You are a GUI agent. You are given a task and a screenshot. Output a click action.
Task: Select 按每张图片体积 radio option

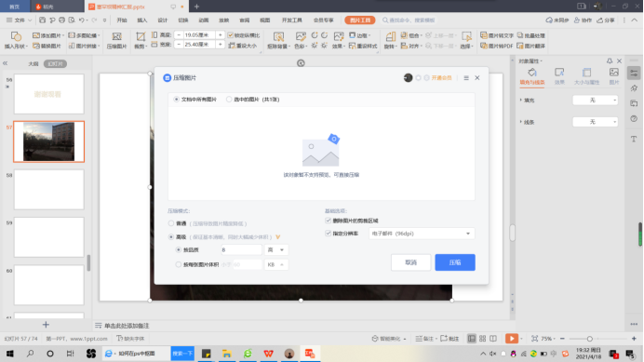tap(179, 264)
